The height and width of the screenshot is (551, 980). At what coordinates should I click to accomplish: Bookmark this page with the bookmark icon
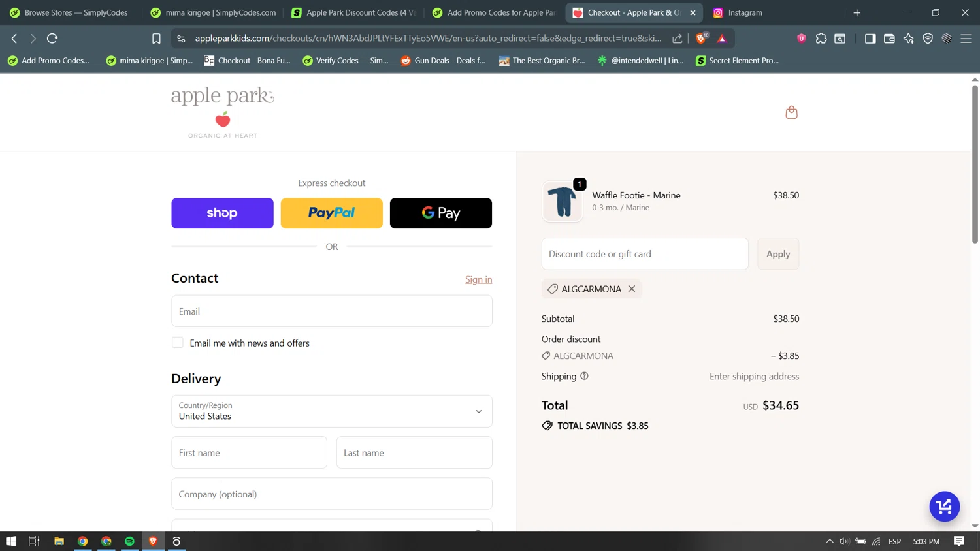[x=156, y=39]
